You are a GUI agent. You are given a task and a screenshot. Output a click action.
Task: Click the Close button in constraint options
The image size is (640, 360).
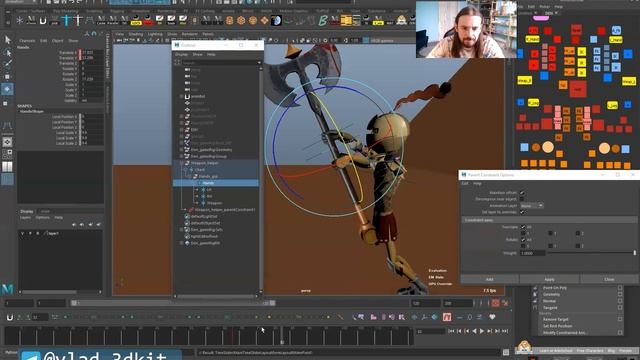click(x=609, y=279)
